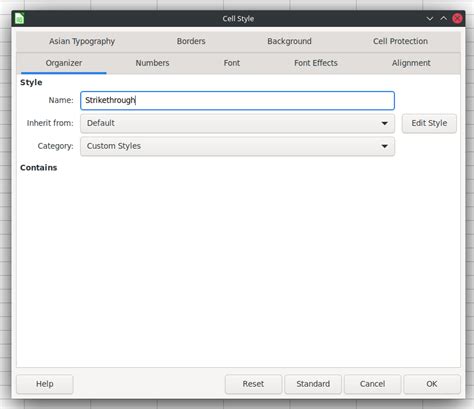
Task: Confirm with the OK button
Action: (x=432, y=384)
